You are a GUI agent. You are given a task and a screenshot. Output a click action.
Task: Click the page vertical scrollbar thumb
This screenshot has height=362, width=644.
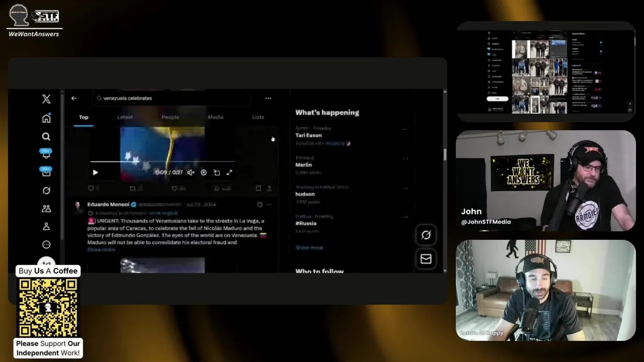[445, 154]
